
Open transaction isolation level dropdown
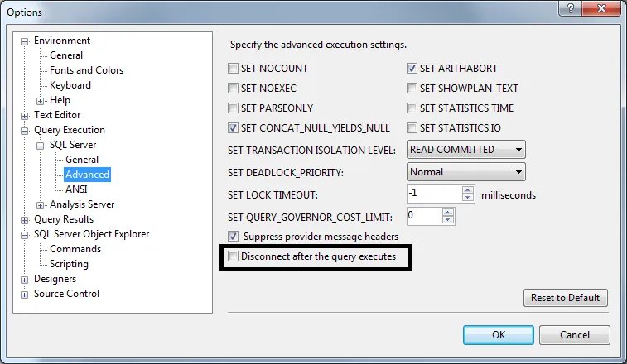465,150
